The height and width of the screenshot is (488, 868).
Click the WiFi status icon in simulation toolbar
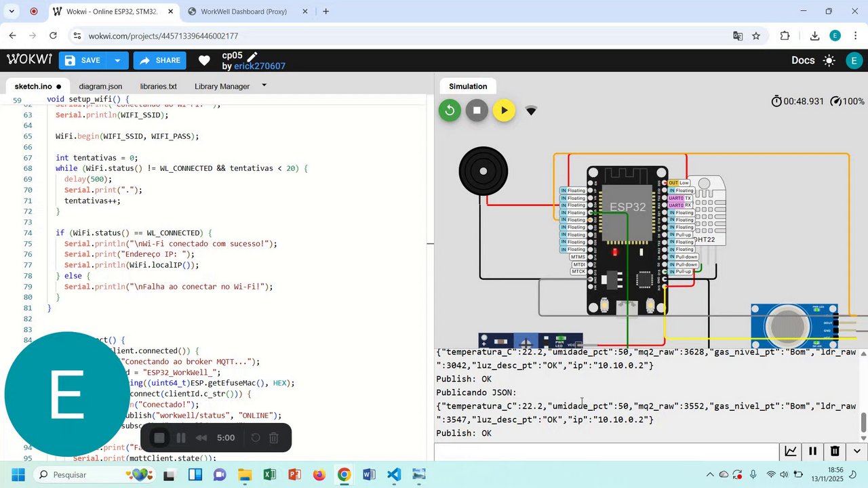coord(532,110)
